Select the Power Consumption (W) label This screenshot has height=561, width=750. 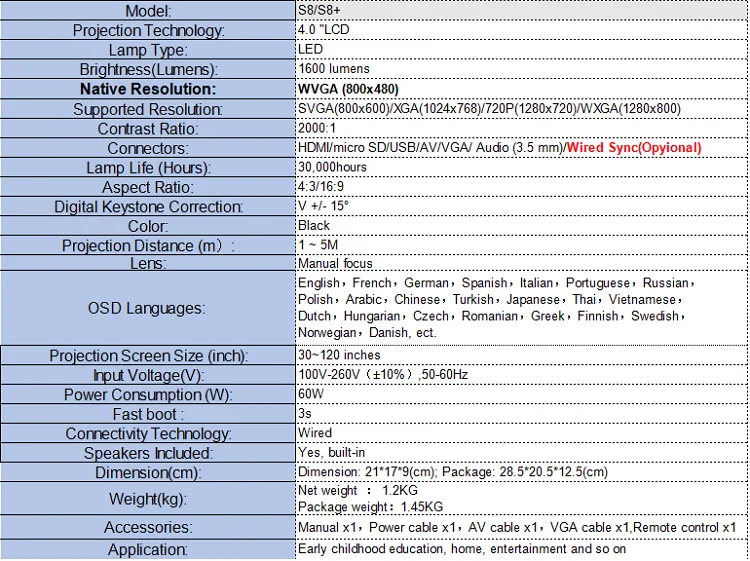[x=148, y=395]
